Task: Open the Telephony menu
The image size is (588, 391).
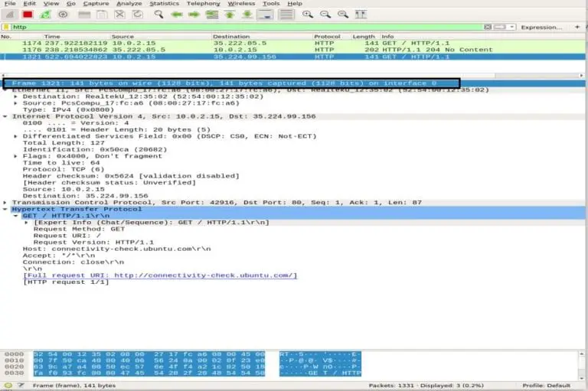Action: tap(203, 3)
